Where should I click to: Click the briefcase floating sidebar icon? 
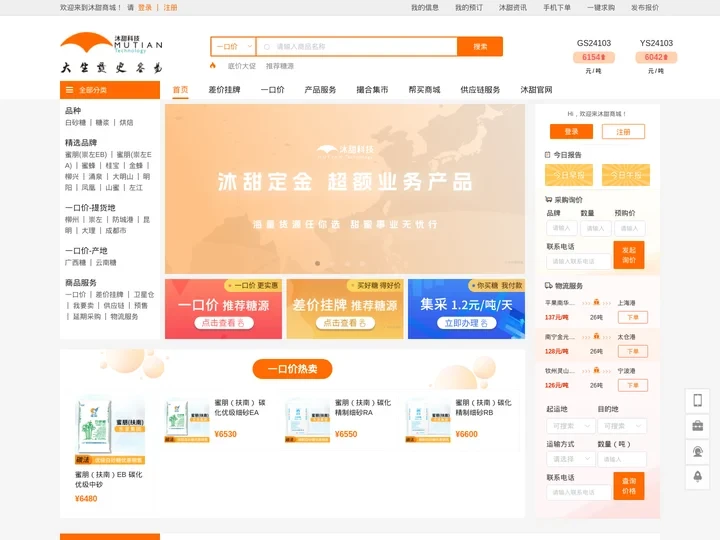[x=698, y=426]
